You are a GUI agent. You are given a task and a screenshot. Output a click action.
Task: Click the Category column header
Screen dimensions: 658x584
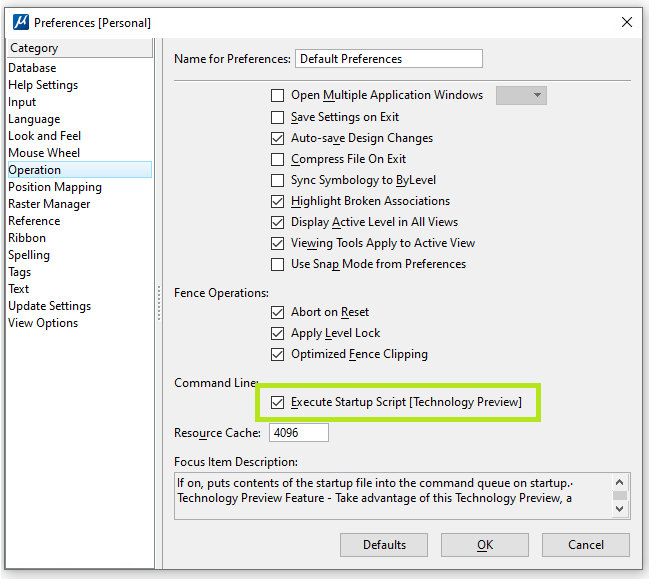80,48
